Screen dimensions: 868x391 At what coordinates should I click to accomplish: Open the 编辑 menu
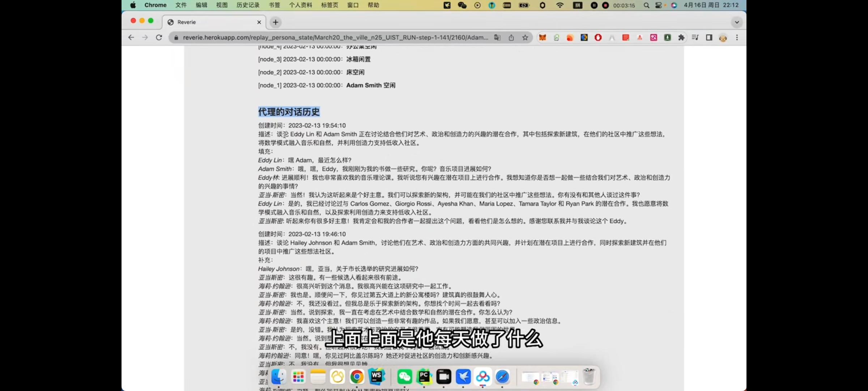click(x=201, y=5)
